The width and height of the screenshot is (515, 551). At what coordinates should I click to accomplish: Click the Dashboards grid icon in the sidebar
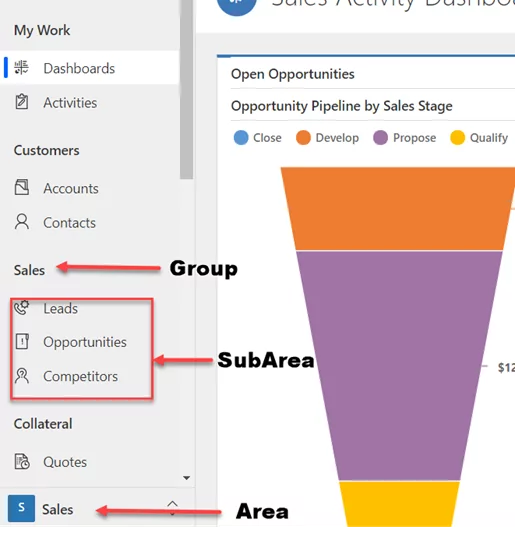pos(21,67)
